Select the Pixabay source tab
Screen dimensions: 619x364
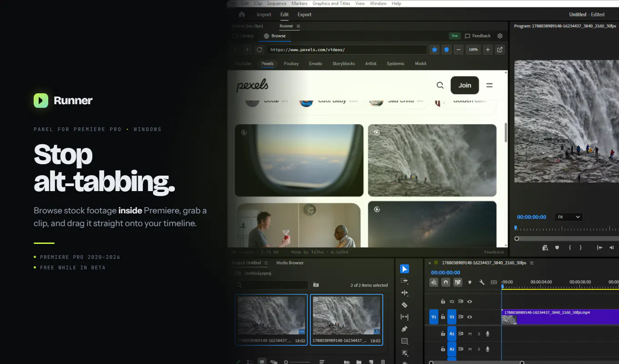click(291, 64)
